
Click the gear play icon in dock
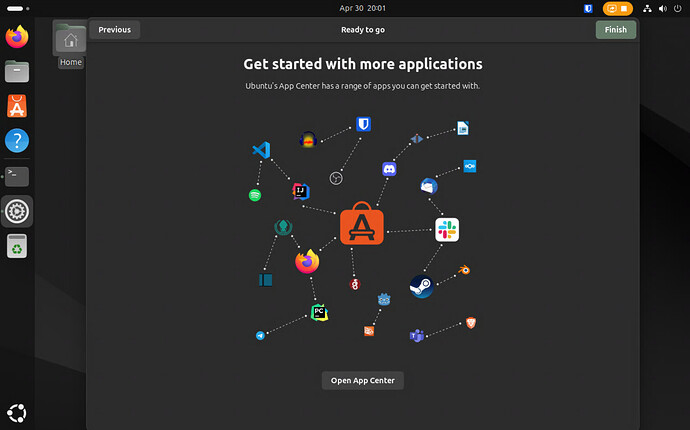click(x=17, y=211)
